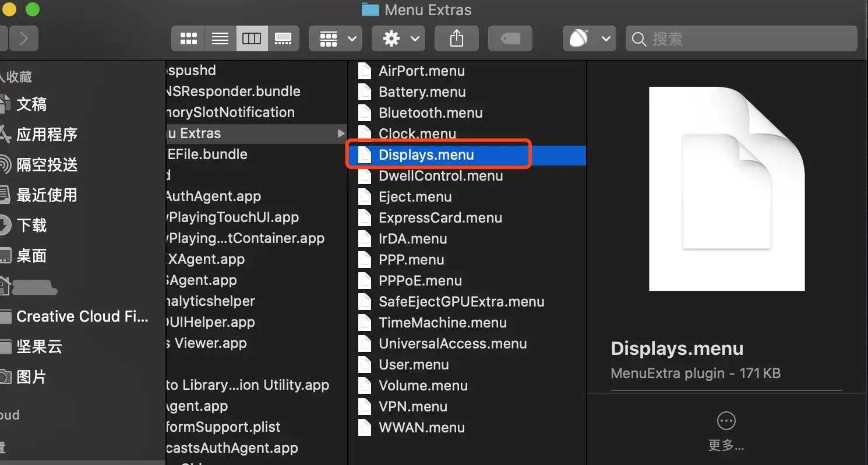Select the EFile.bundle item
Viewport: 868px width, 465px height.
point(207,154)
